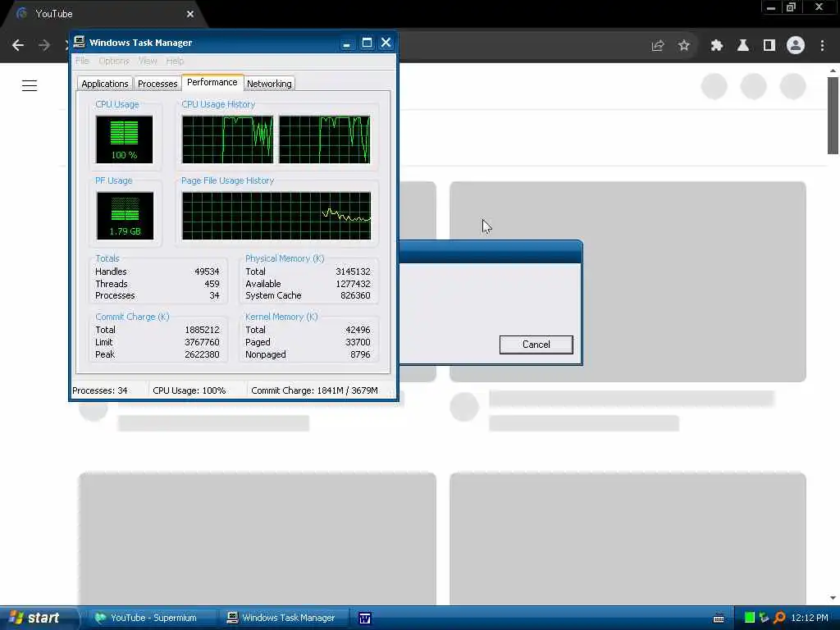Click status bar text Processes: 34

pos(99,390)
